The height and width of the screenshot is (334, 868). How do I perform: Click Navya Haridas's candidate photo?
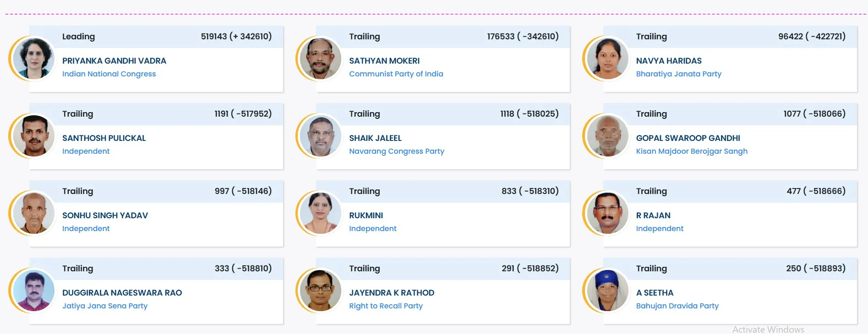pos(607,59)
